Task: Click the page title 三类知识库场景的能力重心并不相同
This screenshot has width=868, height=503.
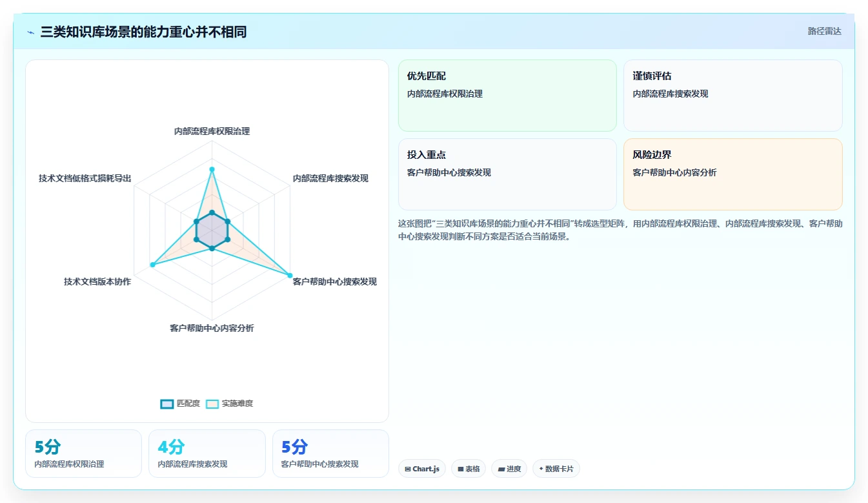Action: click(x=143, y=32)
